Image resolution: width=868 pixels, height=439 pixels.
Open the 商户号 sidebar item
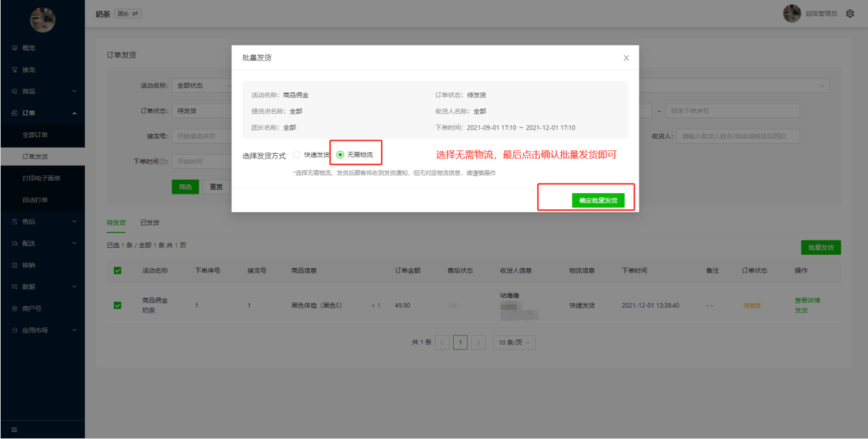tap(42, 308)
